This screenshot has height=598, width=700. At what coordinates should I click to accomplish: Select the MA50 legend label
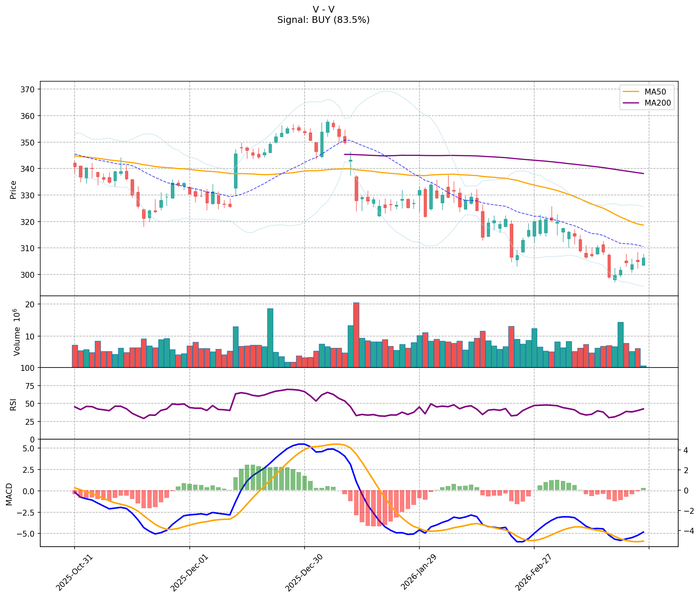655,91
